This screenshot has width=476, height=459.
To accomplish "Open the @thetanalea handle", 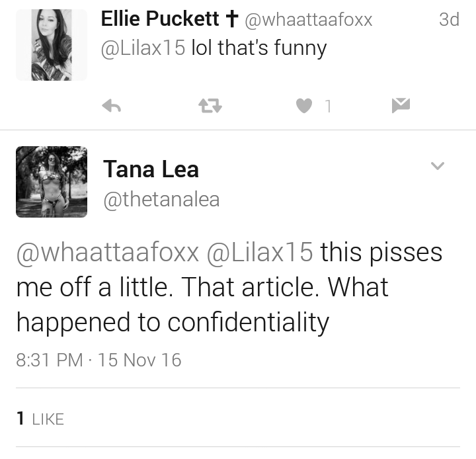I will [x=161, y=200].
